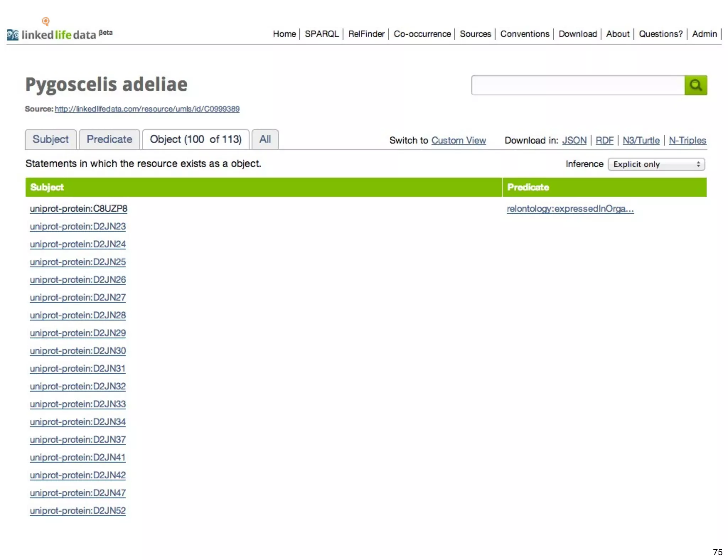Image resolution: width=728 pixels, height=560 pixels.
Task: Click the relontology:expressedInOrga... predicate link
Action: click(x=570, y=209)
